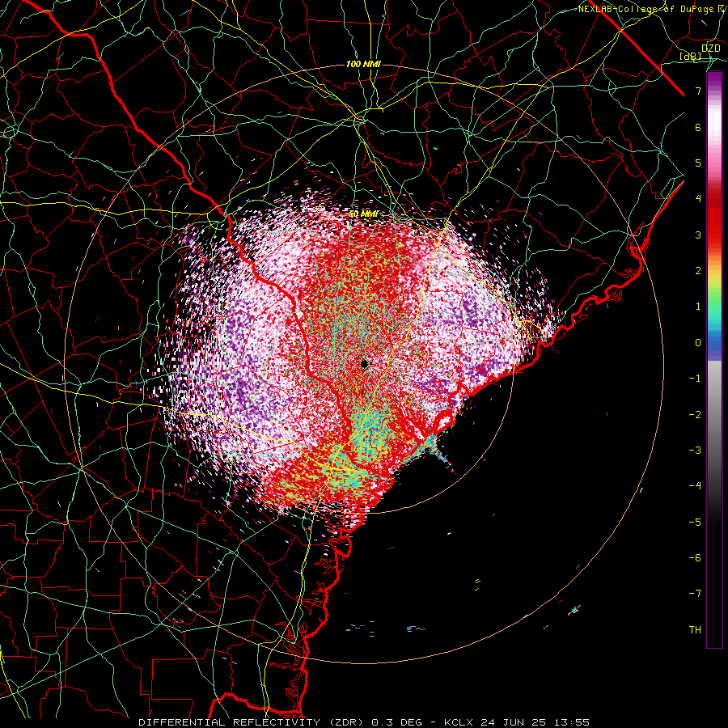Screen dimensions: 728x728
Task: Click the red segment of the color bar
Action: (714, 216)
